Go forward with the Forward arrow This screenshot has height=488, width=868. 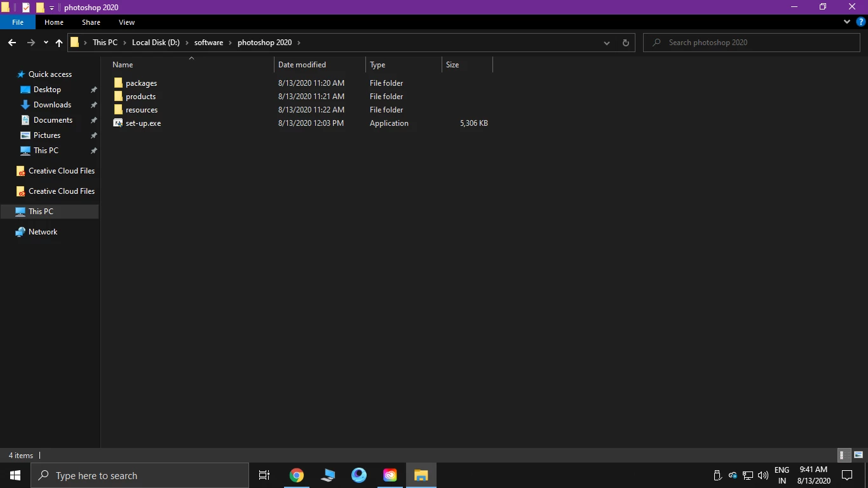[x=31, y=43]
